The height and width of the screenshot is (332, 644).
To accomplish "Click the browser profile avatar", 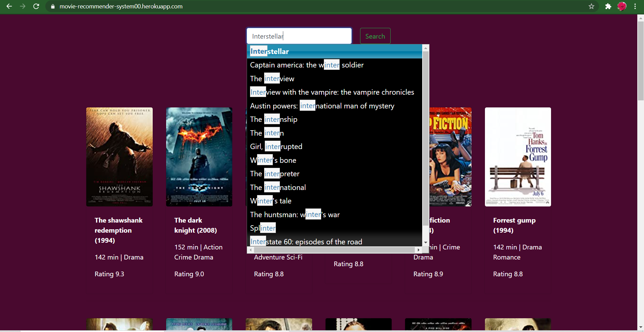I will click(x=622, y=6).
